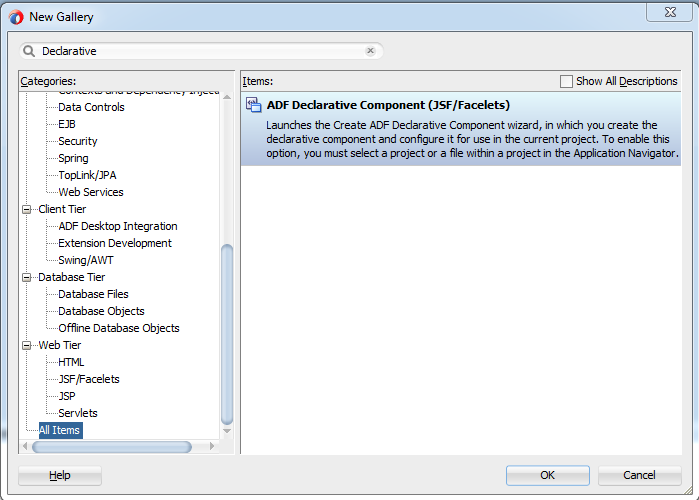
Task: Click categories scroll left arrow
Action: point(25,446)
